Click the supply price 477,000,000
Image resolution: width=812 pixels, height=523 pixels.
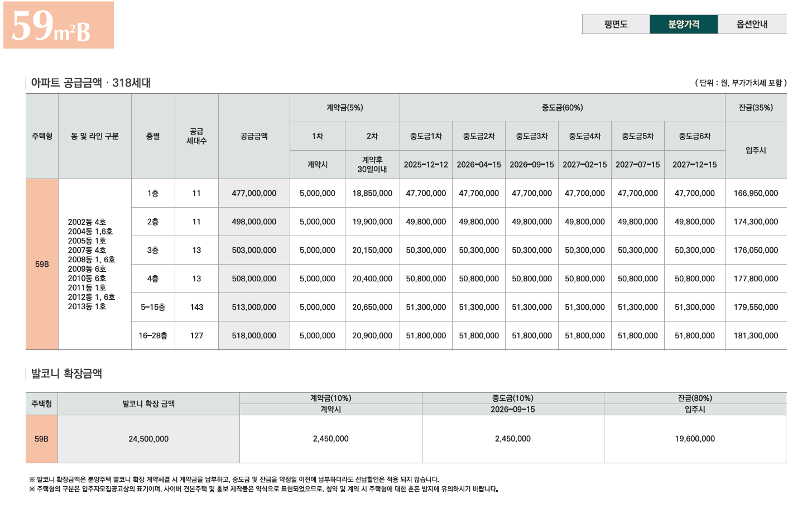click(254, 193)
